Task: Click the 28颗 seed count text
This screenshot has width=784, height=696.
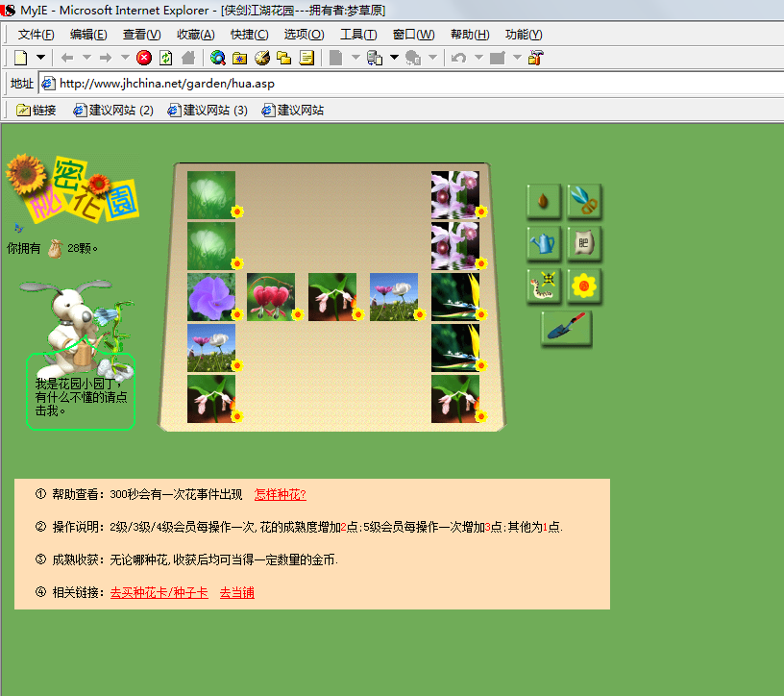Action: [83, 248]
